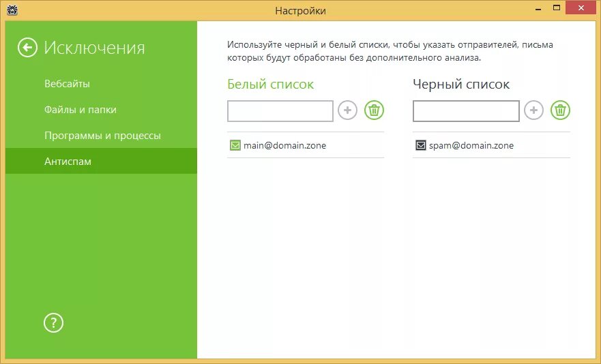This screenshot has height=364, width=601.
Task: Focus the Черный список address input field
Action: pos(466,111)
